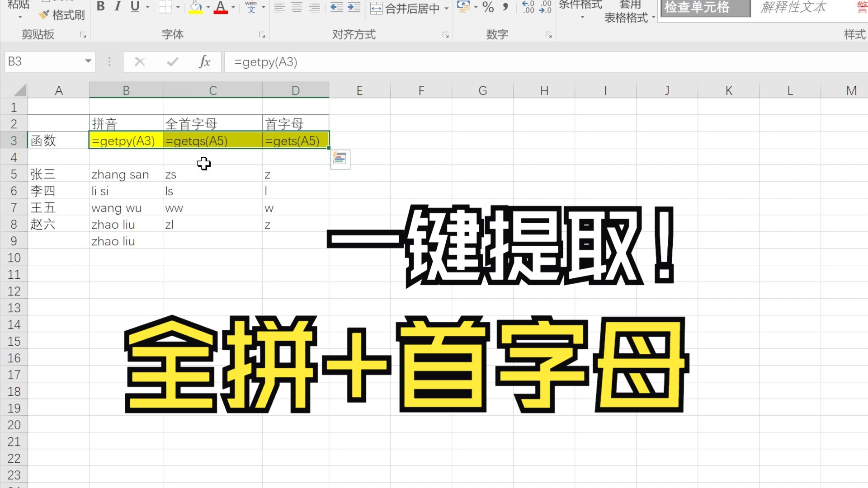Select the Check Cell (检查单元格) style
The height and width of the screenshot is (488, 868).
tap(704, 7)
